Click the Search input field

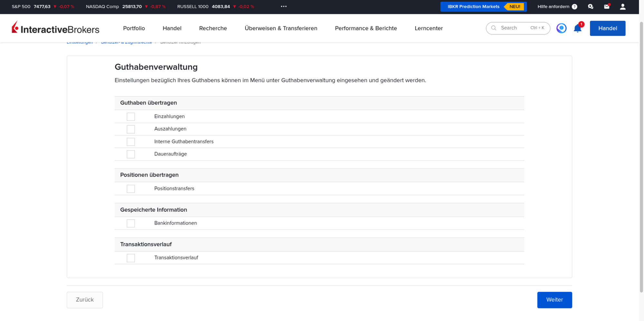click(x=518, y=28)
